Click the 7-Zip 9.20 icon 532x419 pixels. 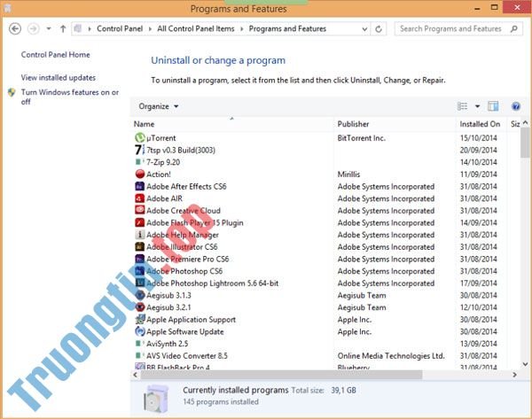[x=140, y=162]
